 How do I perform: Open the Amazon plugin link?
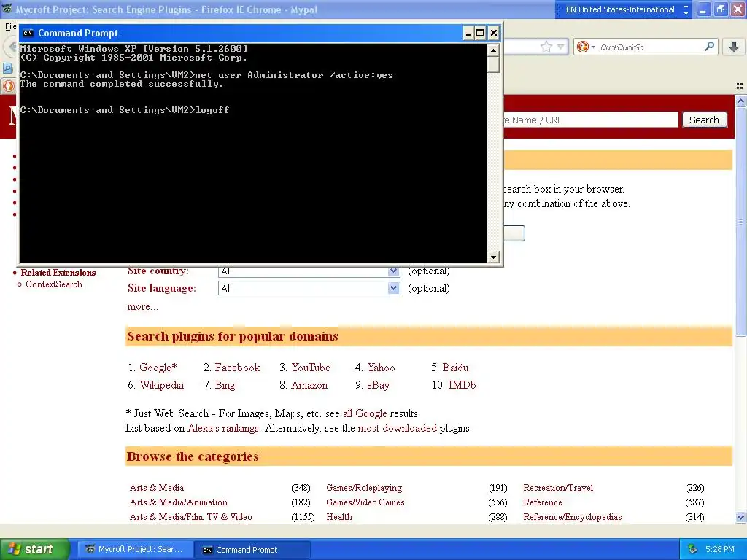[309, 385]
